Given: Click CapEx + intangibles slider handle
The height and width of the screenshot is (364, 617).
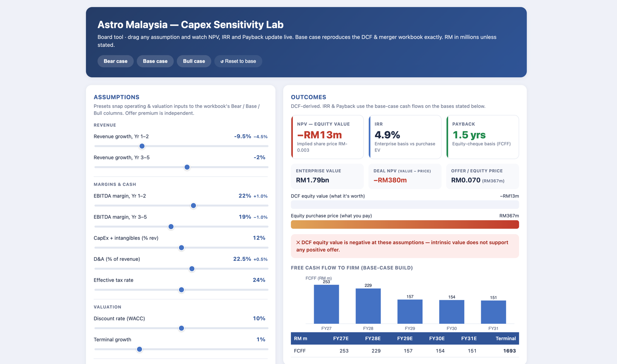Looking at the screenshot, I should (181, 248).
